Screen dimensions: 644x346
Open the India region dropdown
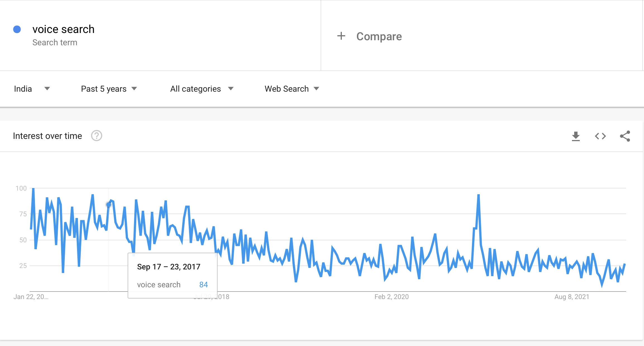click(32, 89)
